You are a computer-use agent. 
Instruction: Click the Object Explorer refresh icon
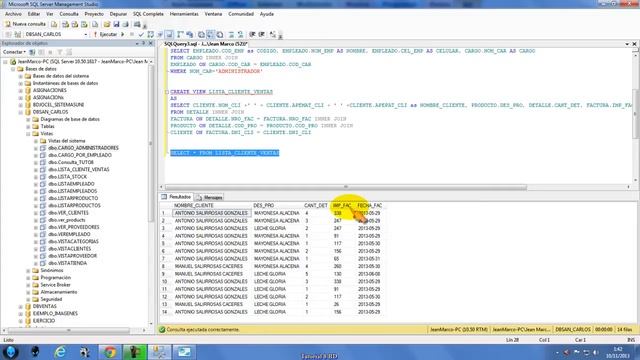click(69, 52)
